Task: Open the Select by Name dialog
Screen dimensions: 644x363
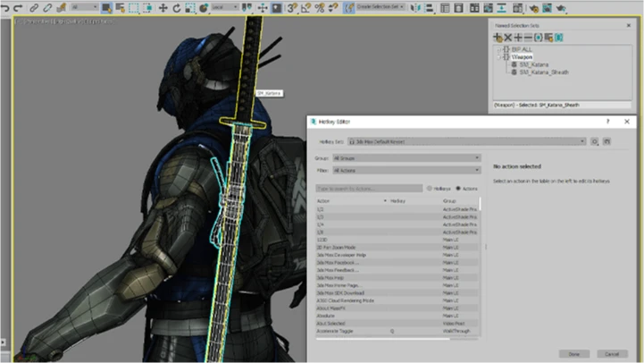Action: click(x=120, y=7)
